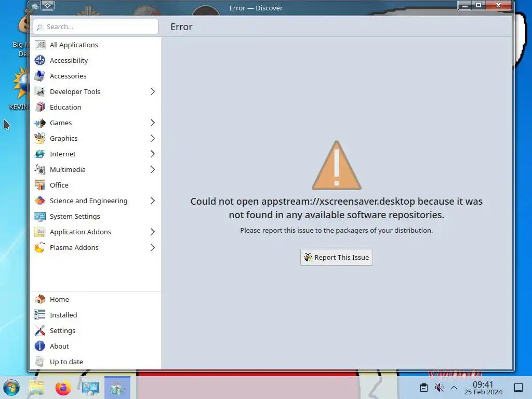Image resolution: width=532 pixels, height=399 pixels.
Task: Focus the Search input field
Action: coord(96,26)
